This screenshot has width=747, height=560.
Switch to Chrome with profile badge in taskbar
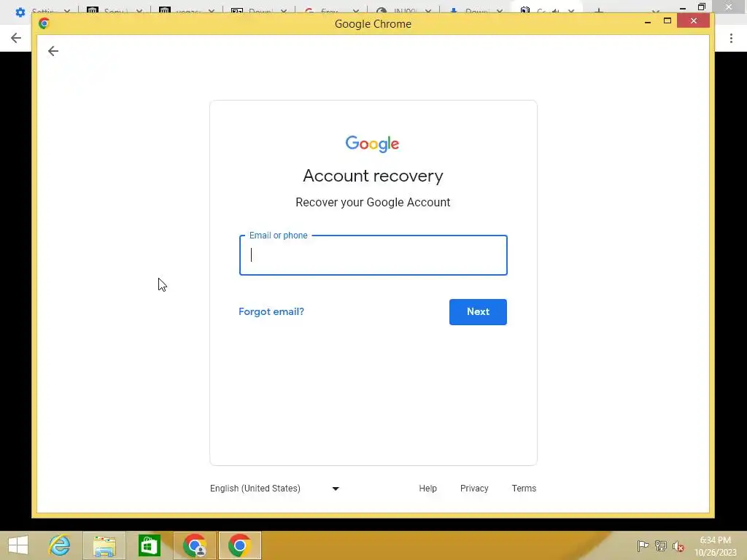click(x=195, y=545)
